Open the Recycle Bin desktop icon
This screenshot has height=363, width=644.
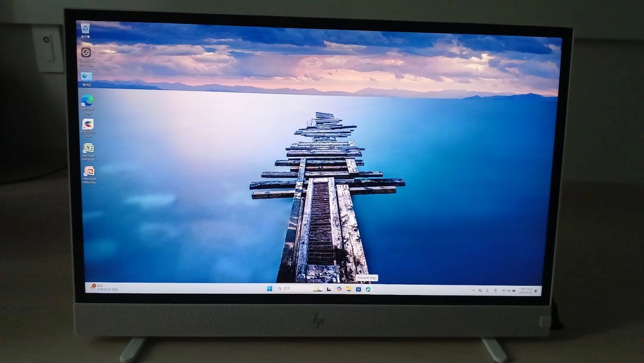point(85,30)
